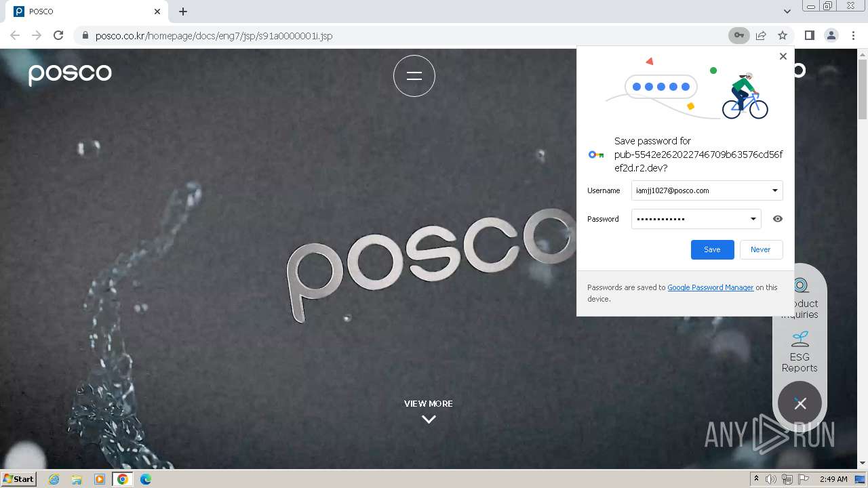868x488 pixels.
Task: Expand the Username dropdown arrow
Action: coord(774,190)
